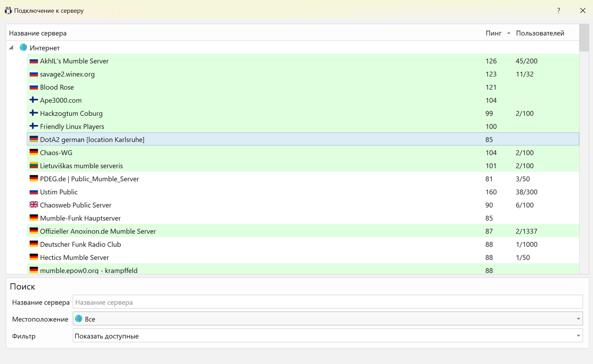Image resolution: width=593 pixels, height=364 pixels.
Task: Click the German flag next to Chaos-WG
Action: coord(34,152)
